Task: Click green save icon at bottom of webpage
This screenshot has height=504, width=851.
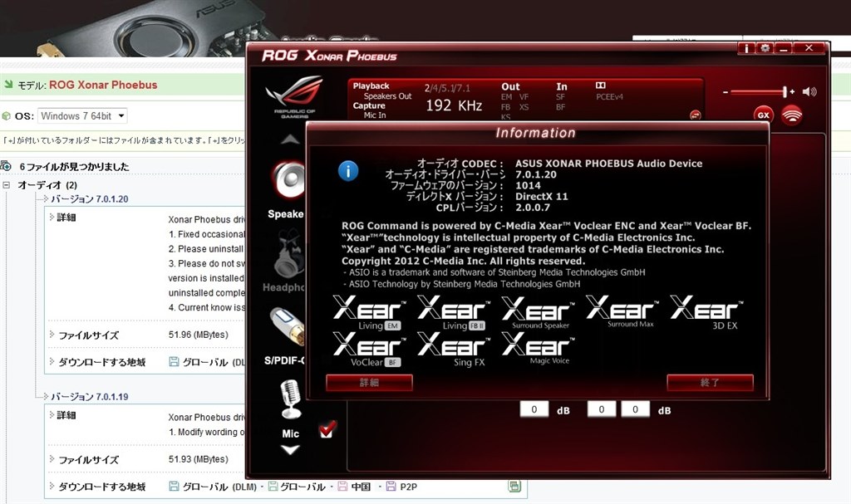Action: 514,486
